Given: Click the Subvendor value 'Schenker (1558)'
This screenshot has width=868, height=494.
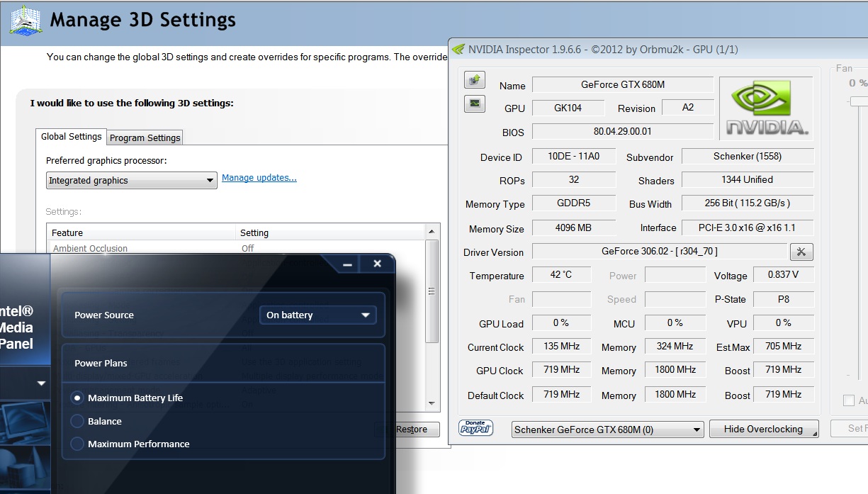Looking at the screenshot, I should 748,157.
